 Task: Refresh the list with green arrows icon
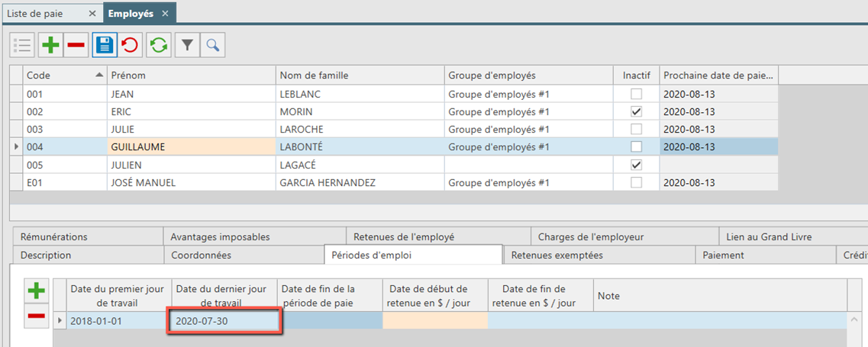(159, 45)
